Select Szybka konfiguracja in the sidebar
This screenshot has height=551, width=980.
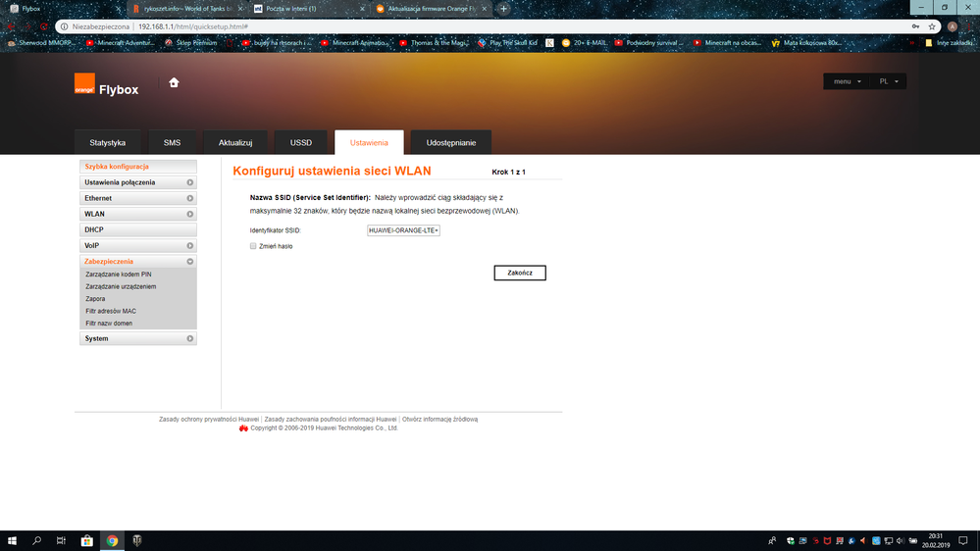(x=138, y=167)
